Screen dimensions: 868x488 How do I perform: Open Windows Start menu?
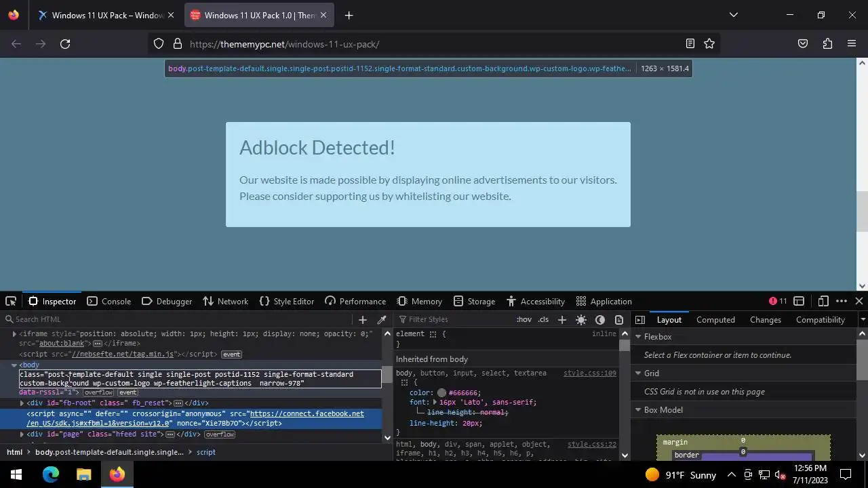[16, 474]
